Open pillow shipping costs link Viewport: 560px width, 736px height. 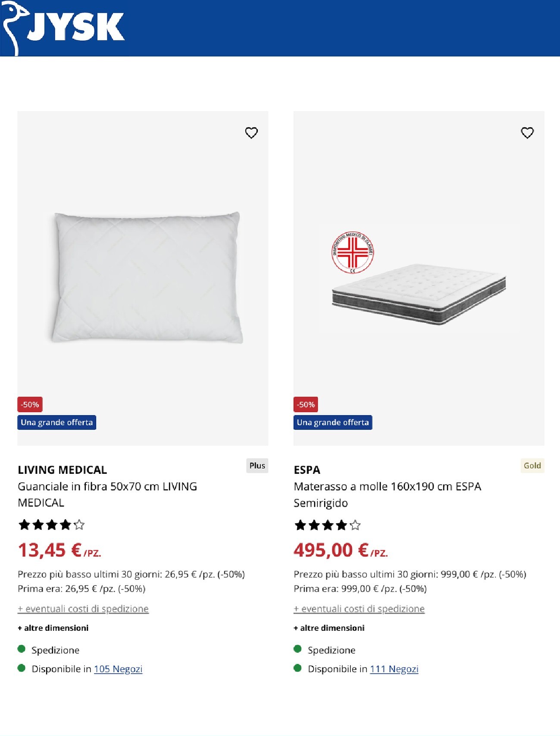[x=83, y=609]
